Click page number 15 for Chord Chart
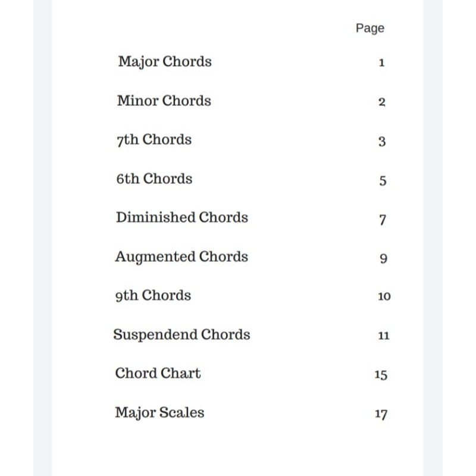Screen dimensions: 476x476 (x=381, y=375)
